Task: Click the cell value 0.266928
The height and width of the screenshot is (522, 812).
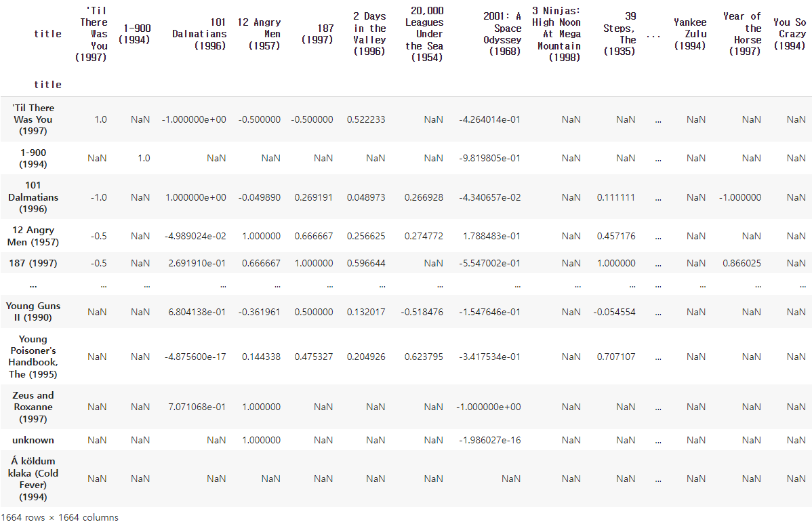Action: tap(424, 197)
